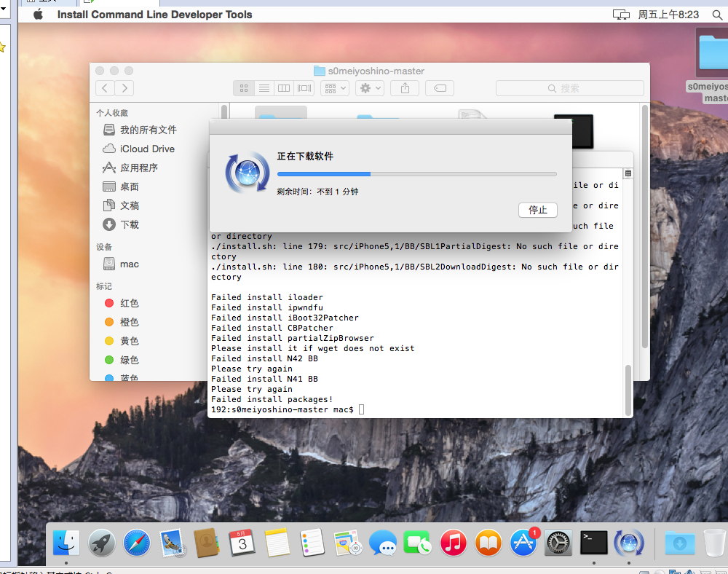Click "Failed install packages!" terminal line
This screenshot has width=728, height=574.
point(272,399)
